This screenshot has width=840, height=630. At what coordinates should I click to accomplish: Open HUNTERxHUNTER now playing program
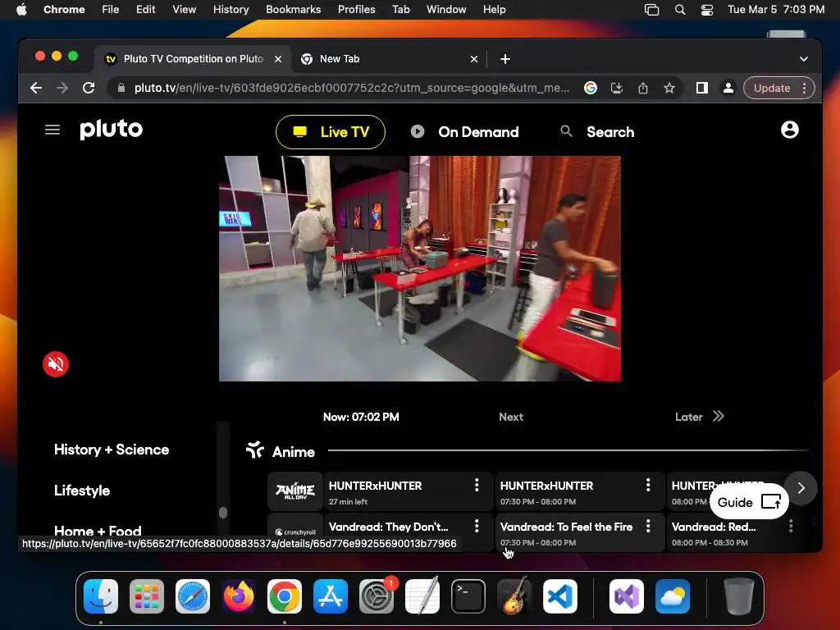point(409,491)
